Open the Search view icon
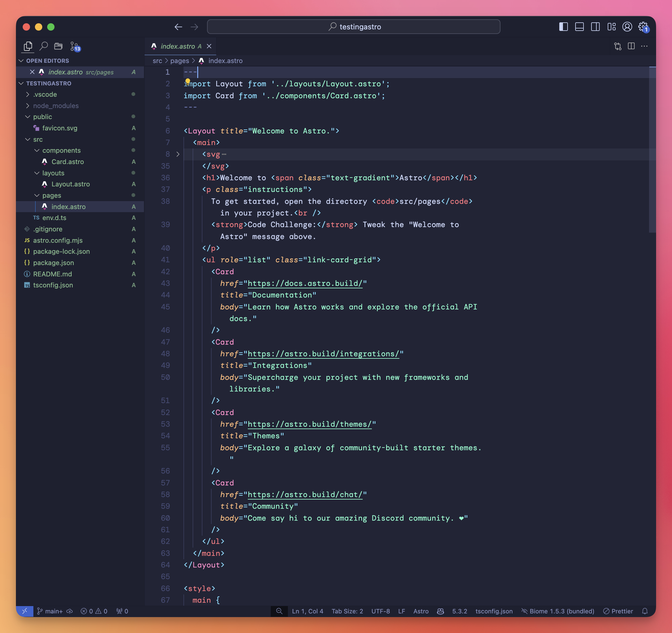 (43, 46)
